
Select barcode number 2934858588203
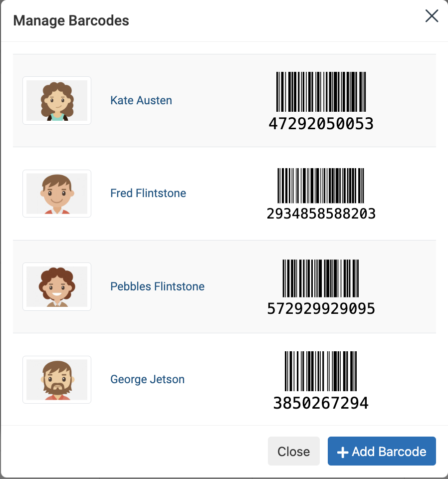321,214
